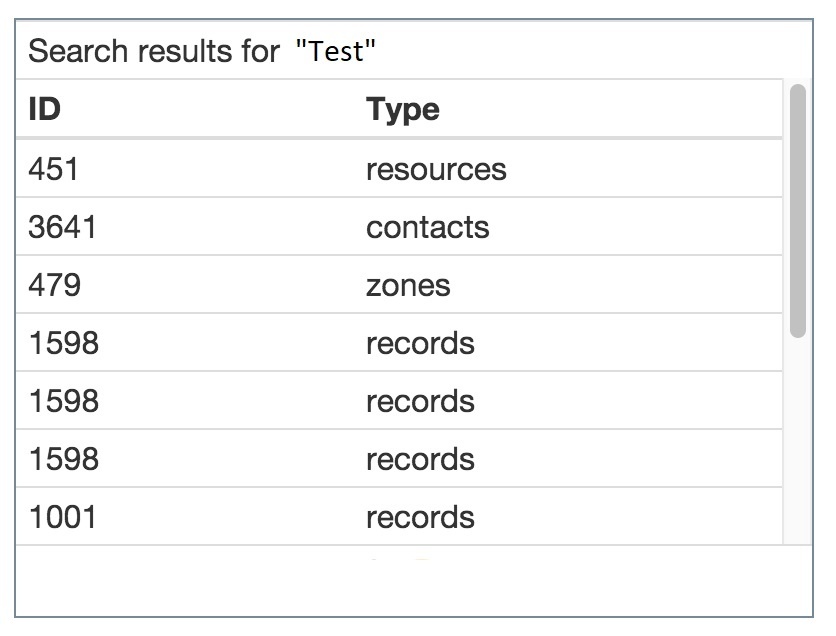Click the first 1598 ID cell

(63, 343)
